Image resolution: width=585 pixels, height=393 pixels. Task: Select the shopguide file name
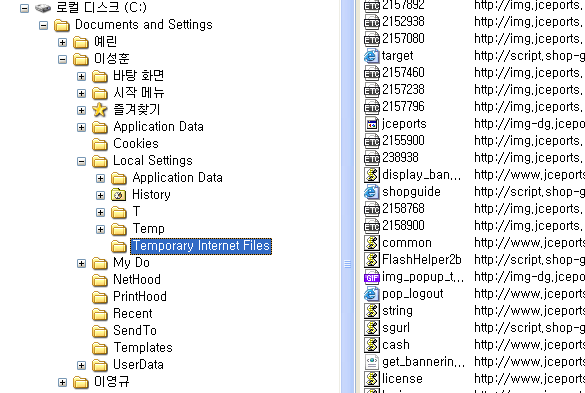point(412,192)
